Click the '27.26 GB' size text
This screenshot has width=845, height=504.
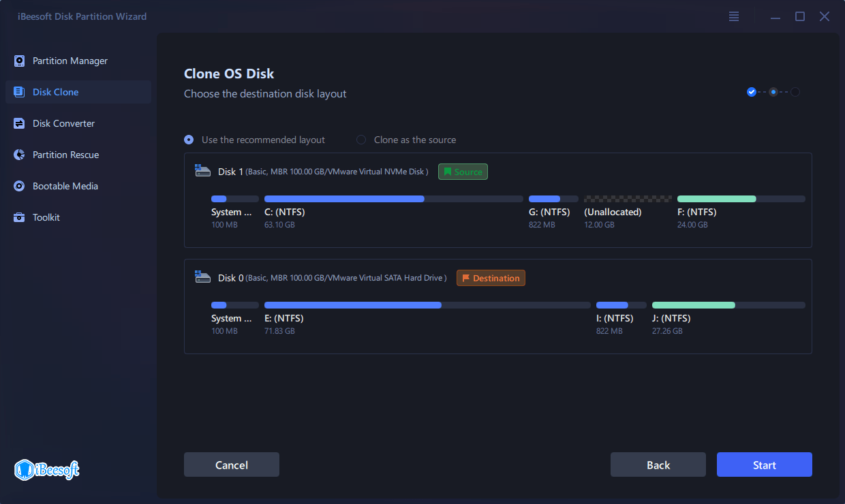point(667,331)
